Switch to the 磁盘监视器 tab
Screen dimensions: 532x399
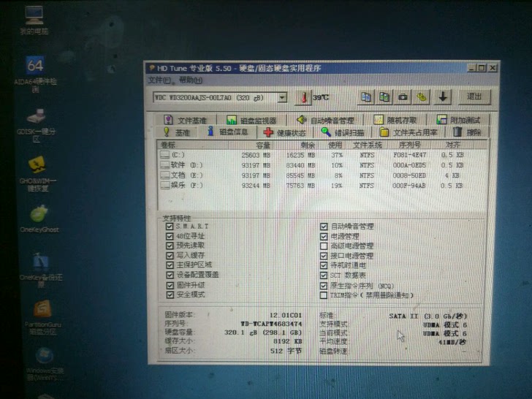point(251,120)
